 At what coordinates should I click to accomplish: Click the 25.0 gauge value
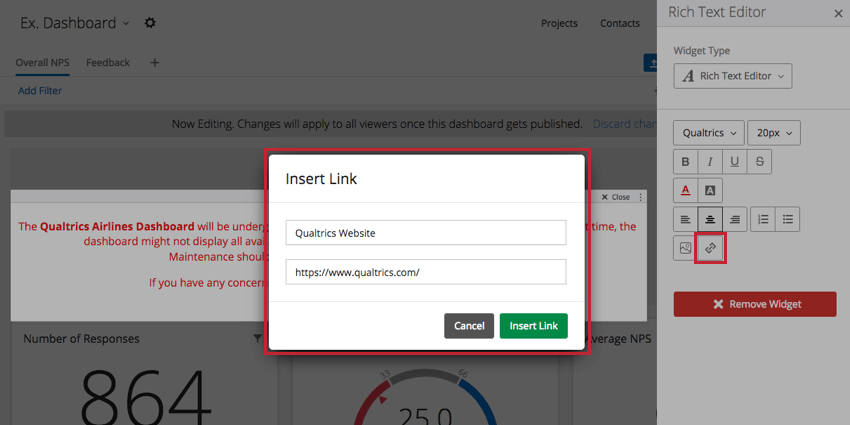(x=426, y=415)
